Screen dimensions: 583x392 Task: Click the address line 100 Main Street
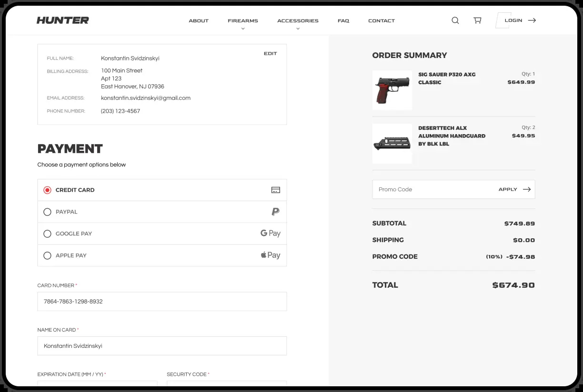(x=121, y=70)
